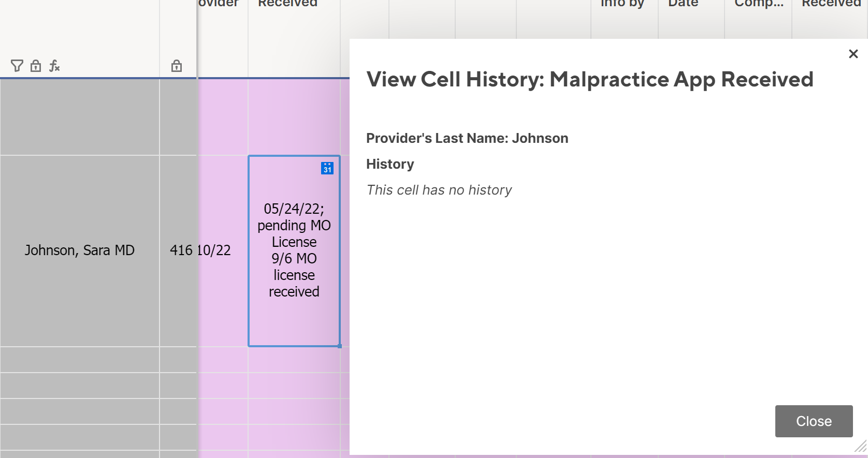Open the calendar date picker icon in selected cell

pyautogui.click(x=327, y=168)
